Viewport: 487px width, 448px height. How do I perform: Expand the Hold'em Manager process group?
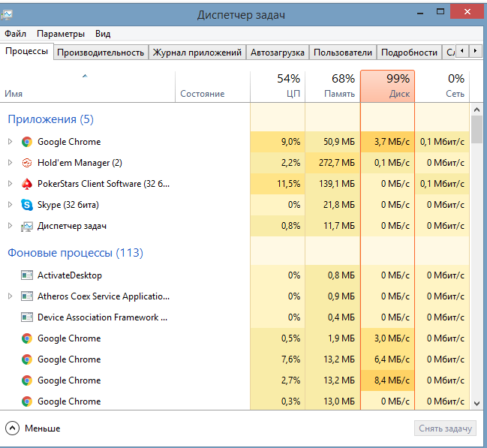coord(10,163)
